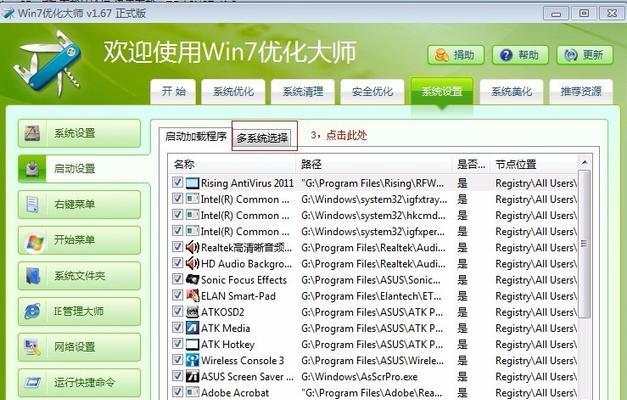Image resolution: width=627 pixels, height=400 pixels.
Task: Uncheck Rising AntiVirus 2011 startup item
Action: tap(178, 182)
